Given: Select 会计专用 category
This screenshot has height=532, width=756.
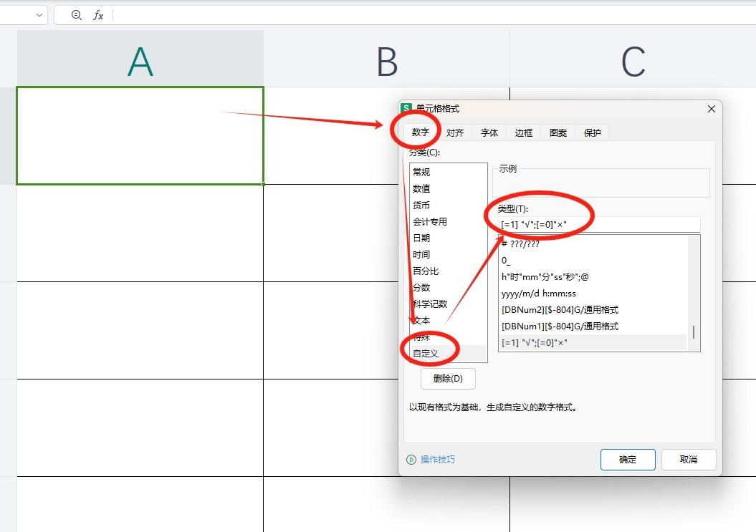Looking at the screenshot, I should (448, 222).
